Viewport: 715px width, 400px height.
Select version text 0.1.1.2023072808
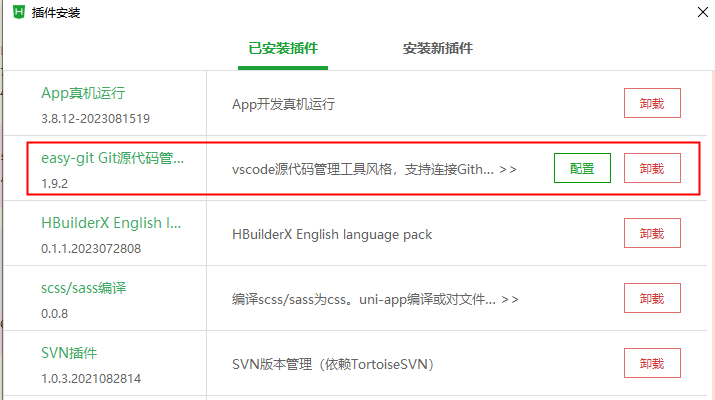[x=91, y=249]
